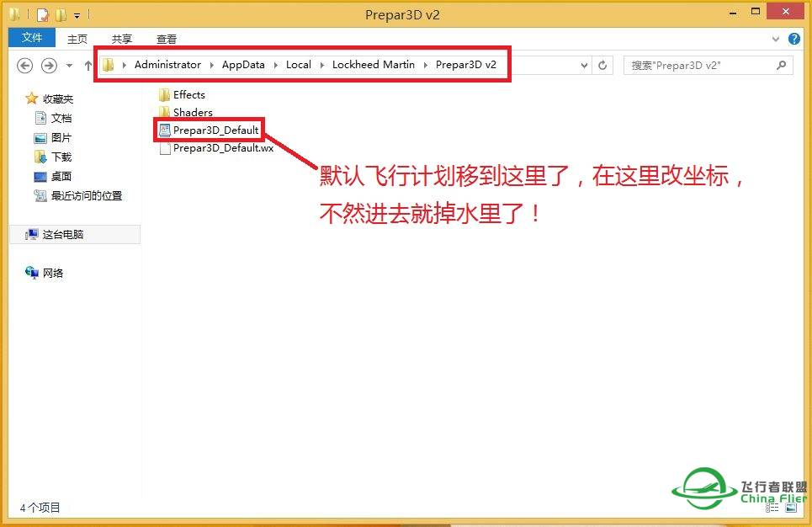The width and height of the screenshot is (812, 527).
Task: Expand the address bar history dropdown
Action: pyautogui.click(x=584, y=66)
